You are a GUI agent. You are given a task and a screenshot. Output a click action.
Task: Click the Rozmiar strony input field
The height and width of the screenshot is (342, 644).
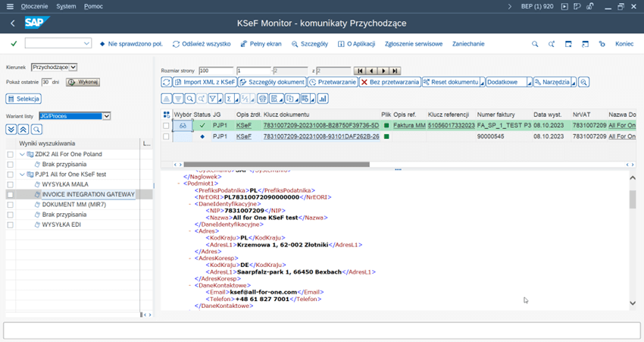click(x=216, y=71)
